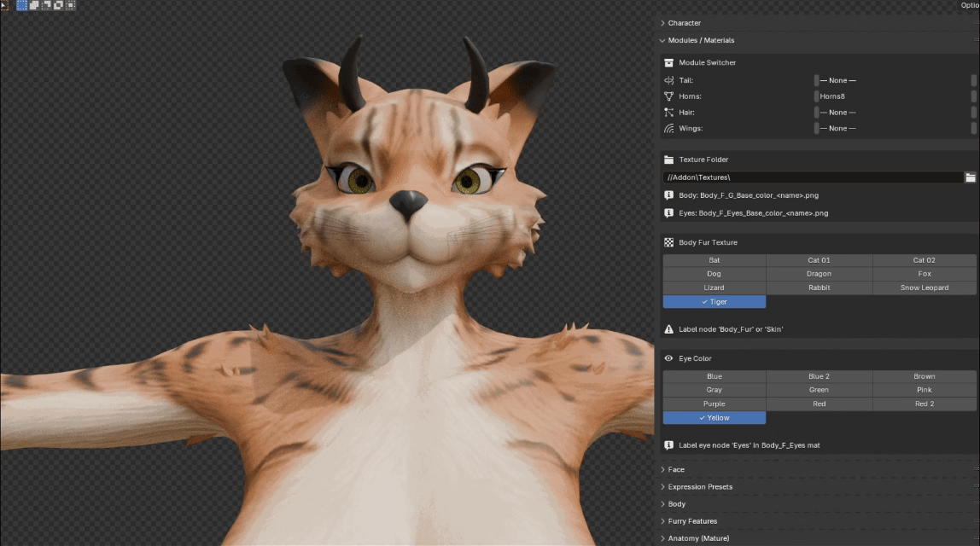Click the info icon beside Body filename
The height and width of the screenshot is (546, 980).
(x=668, y=195)
